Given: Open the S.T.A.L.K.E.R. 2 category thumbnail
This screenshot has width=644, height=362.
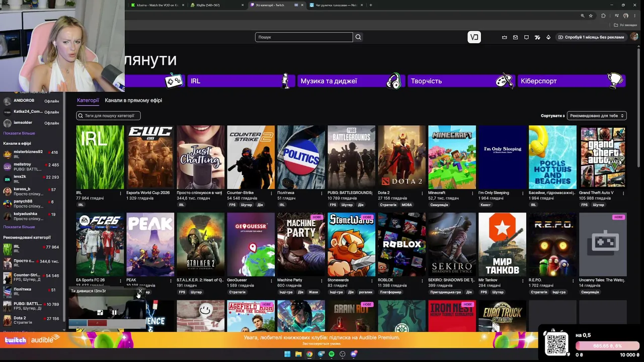Looking at the screenshot, I should point(200,244).
